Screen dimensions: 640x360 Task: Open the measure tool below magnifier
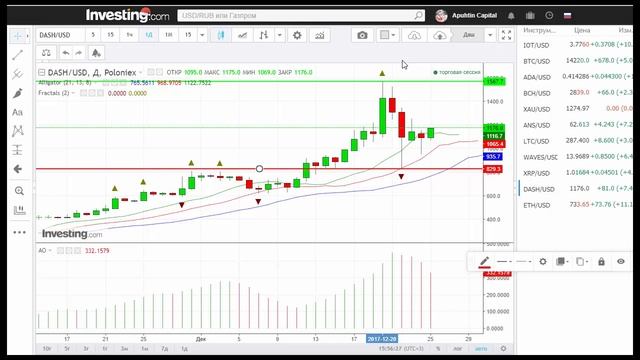(19, 210)
